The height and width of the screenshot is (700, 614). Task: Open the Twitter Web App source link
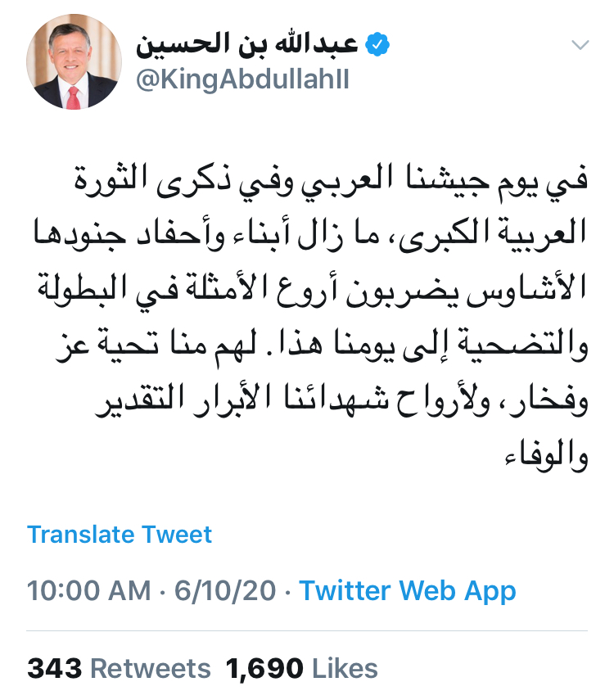(x=408, y=590)
